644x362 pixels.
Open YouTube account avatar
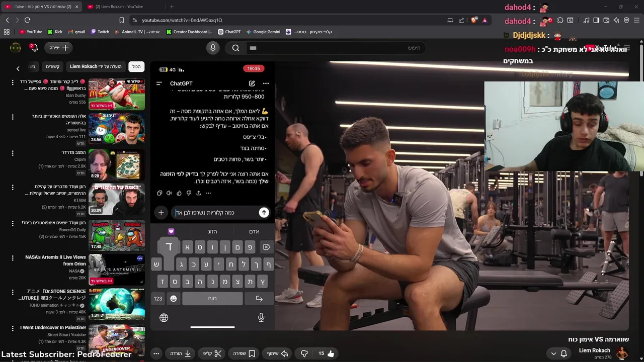tap(16, 48)
